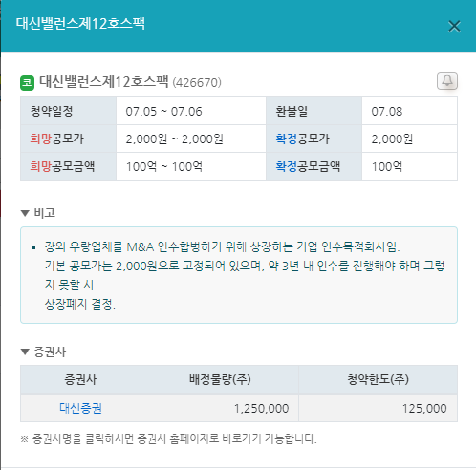
Task: Click the 희망공모금액 label cell
Action: click(x=68, y=166)
